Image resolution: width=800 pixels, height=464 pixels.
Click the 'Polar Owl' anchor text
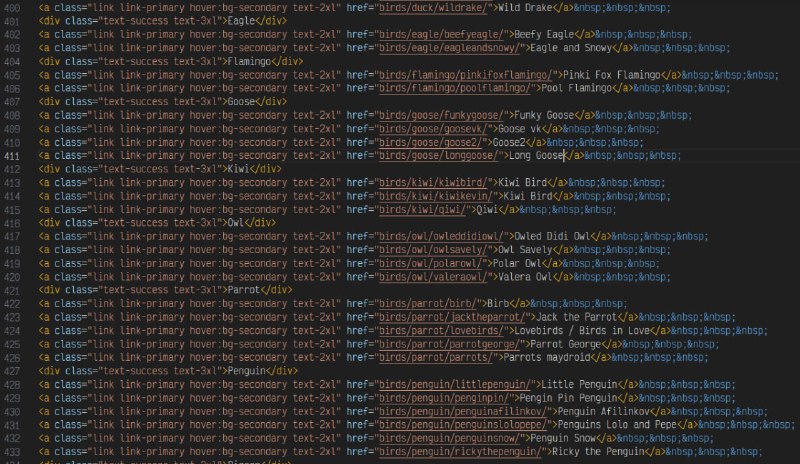tap(517, 263)
